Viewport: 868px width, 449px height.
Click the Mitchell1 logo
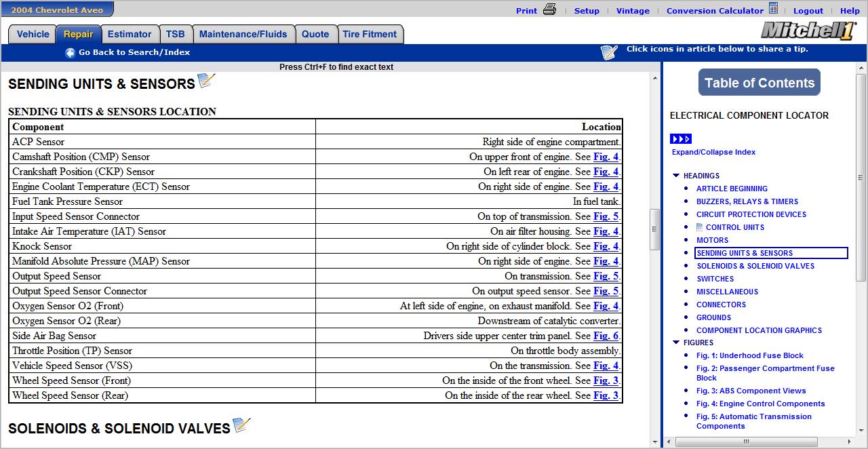coord(808,31)
